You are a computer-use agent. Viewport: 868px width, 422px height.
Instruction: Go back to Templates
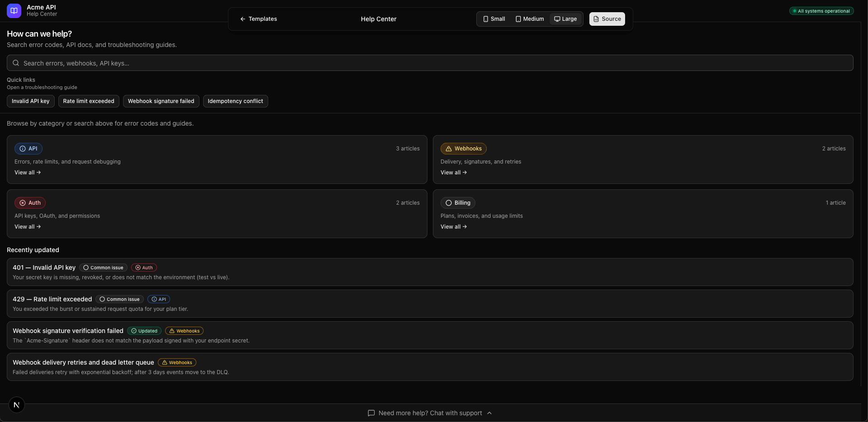[258, 19]
